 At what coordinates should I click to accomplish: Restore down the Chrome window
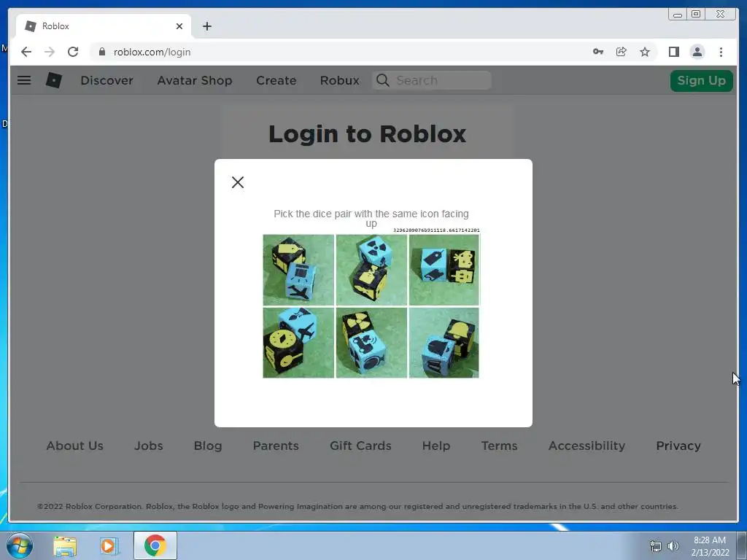tap(696, 15)
